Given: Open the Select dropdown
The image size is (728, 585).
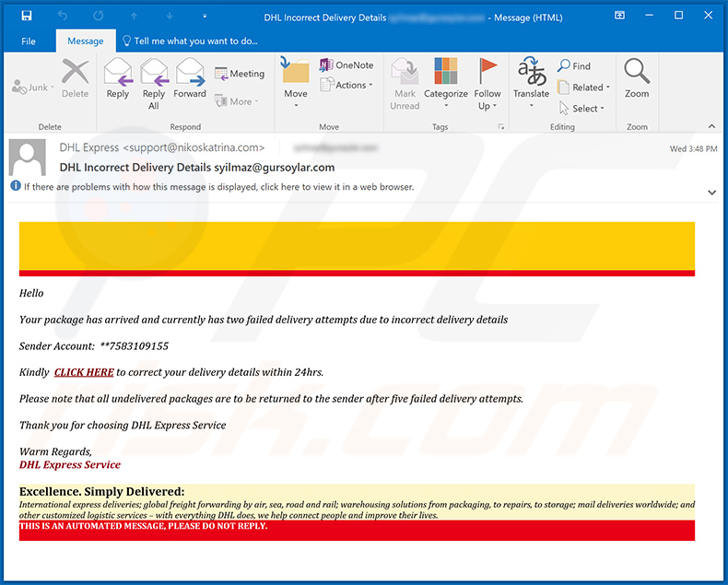Looking at the screenshot, I should pyautogui.click(x=581, y=108).
